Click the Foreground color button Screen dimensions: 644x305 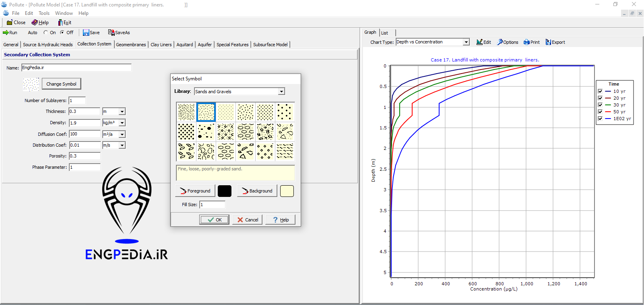(x=195, y=191)
